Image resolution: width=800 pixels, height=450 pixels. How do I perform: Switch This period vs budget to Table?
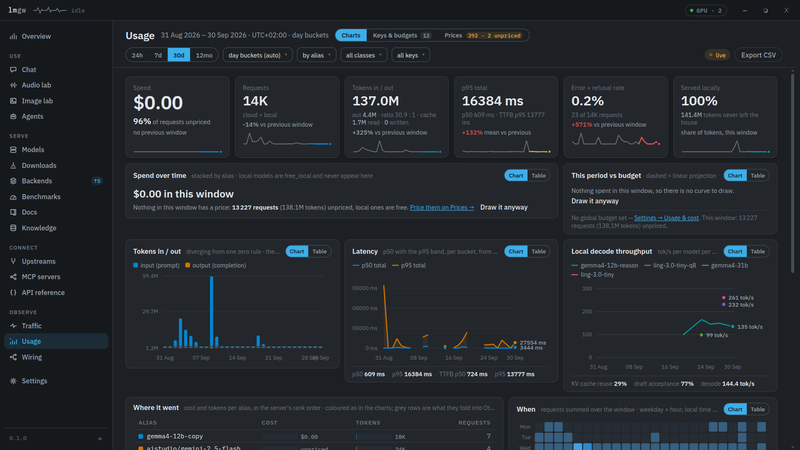(x=758, y=176)
